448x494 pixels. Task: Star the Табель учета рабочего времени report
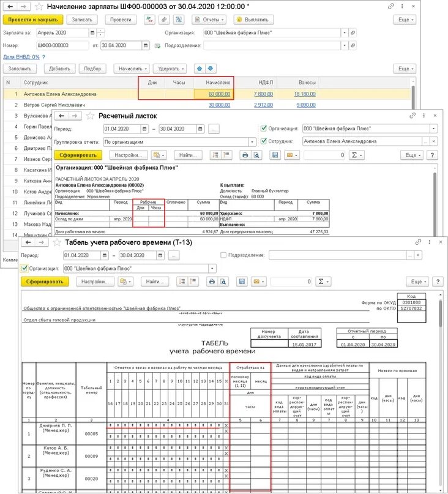pos(57,242)
